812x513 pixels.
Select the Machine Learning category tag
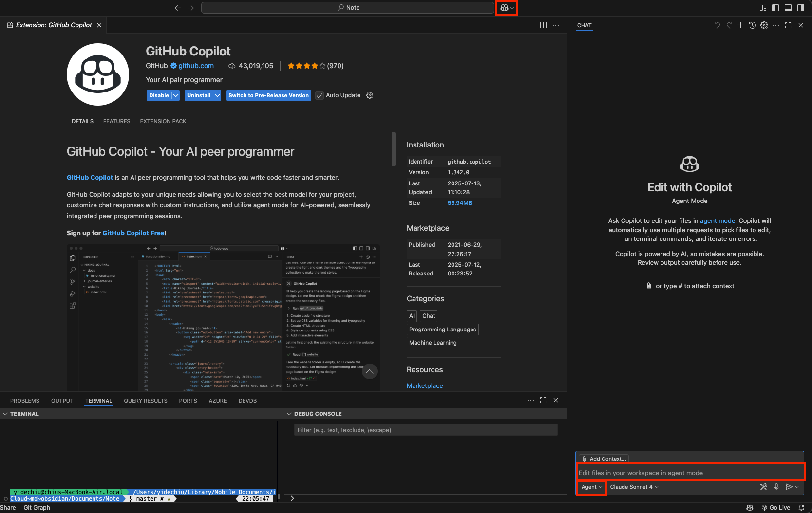click(x=433, y=343)
